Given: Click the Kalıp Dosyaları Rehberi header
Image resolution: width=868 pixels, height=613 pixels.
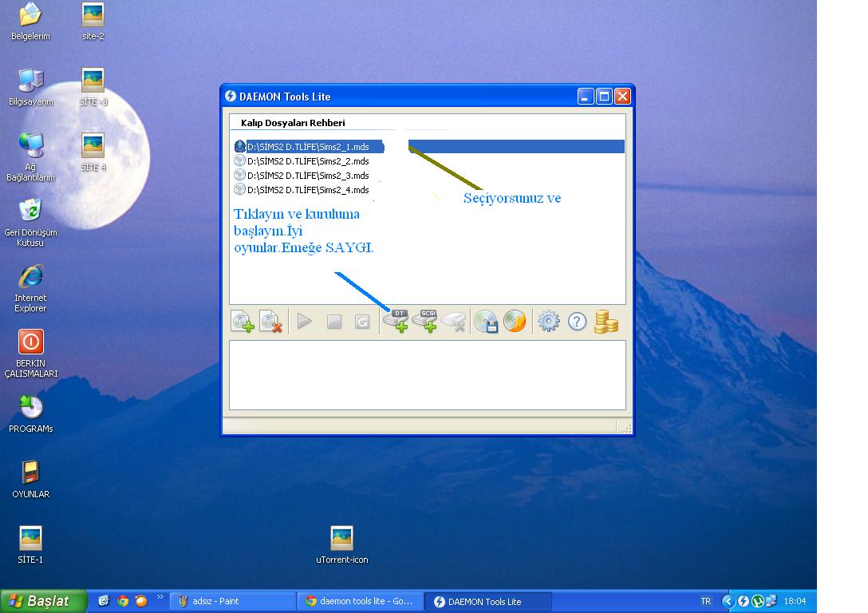Looking at the screenshot, I should (x=293, y=123).
